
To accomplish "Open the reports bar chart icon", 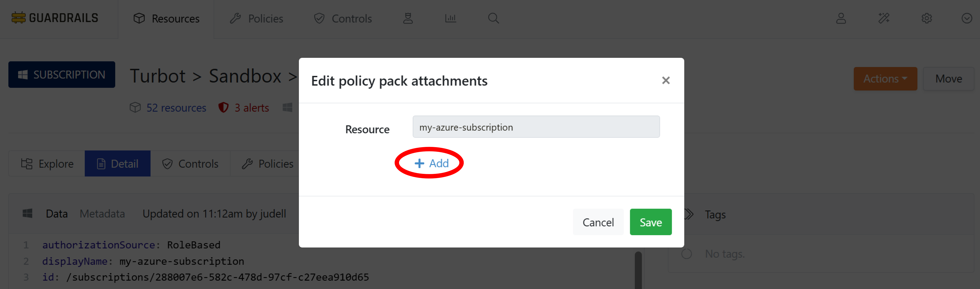I will click(x=450, y=18).
